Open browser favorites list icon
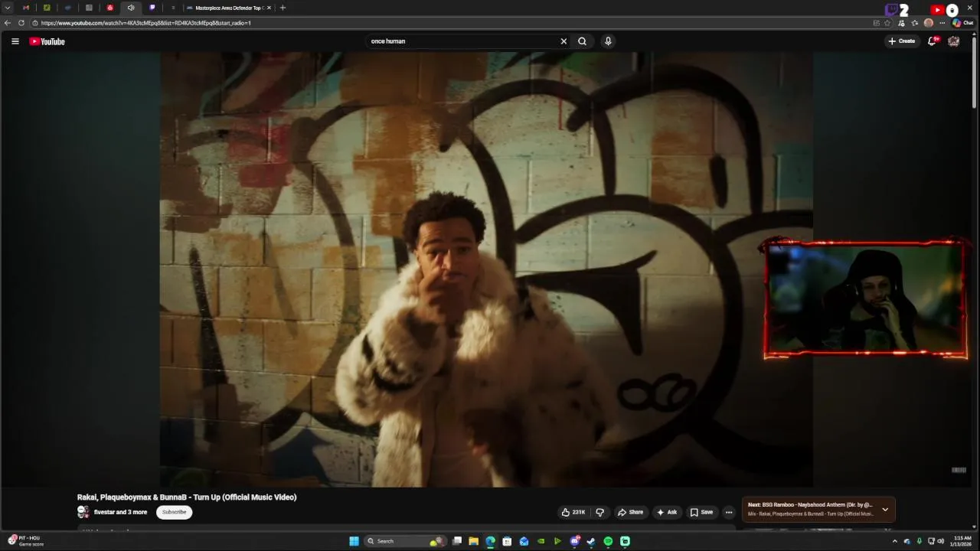The width and height of the screenshot is (980, 551). 914,23
